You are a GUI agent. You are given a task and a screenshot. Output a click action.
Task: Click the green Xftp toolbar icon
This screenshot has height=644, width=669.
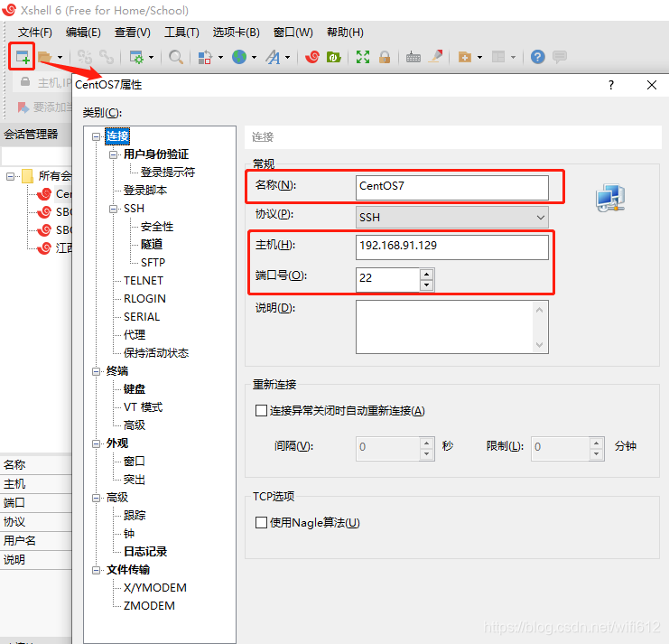334,57
